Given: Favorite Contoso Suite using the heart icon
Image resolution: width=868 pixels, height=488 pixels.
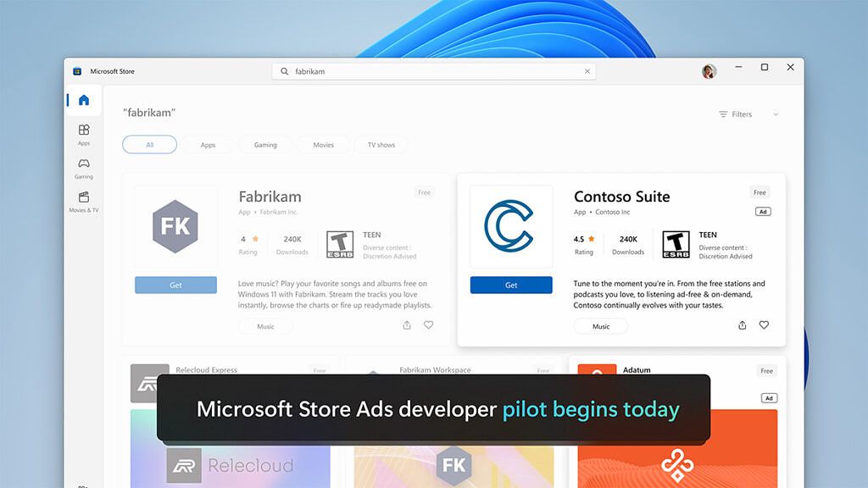Looking at the screenshot, I should click(764, 324).
